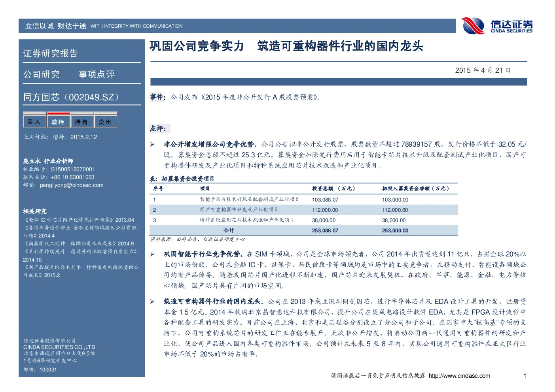555x392 pixels.
Task: Click table header 序号
Action: (158, 188)
